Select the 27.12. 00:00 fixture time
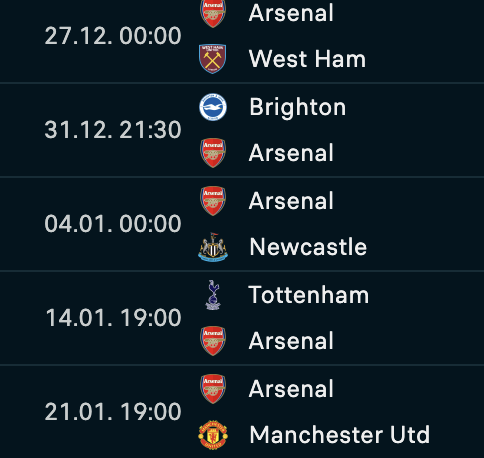The height and width of the screenshot is (458, 484). [113, 36]
